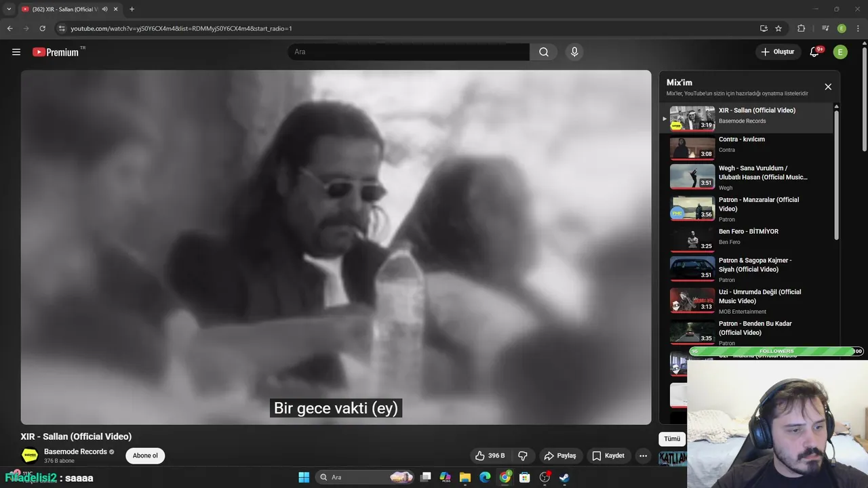Open the Basemode Records channel link
Viewport: 868px width, 488px height.
pyautogui.click(x=75, y=451)
